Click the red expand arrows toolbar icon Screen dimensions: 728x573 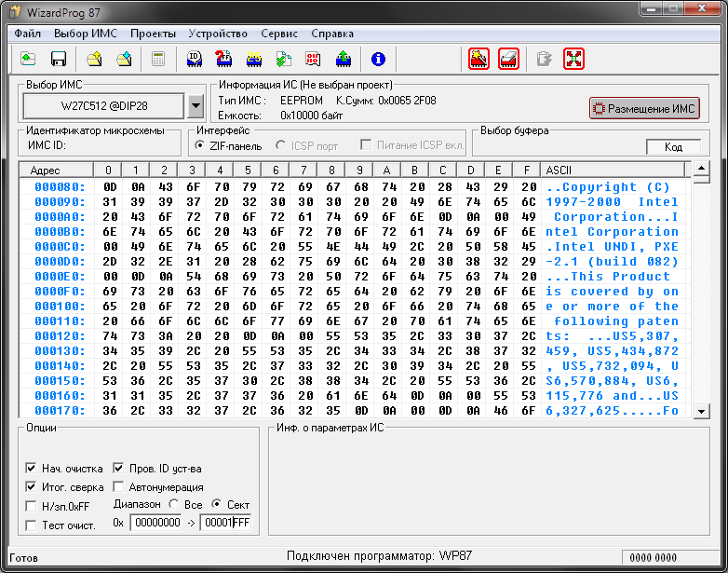(573, 59)
